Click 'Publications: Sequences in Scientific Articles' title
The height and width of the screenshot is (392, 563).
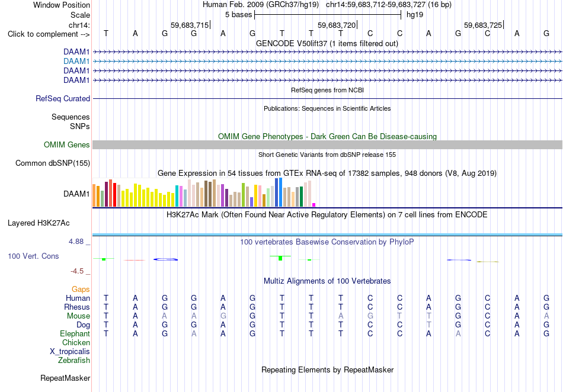(327, 108)
